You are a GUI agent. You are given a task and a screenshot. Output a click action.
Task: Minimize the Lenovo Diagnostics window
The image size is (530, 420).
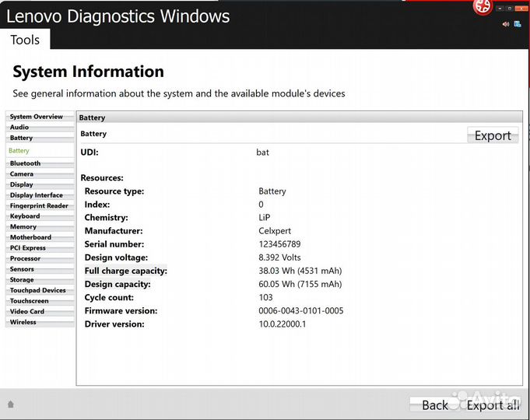[x=500, y=9]
